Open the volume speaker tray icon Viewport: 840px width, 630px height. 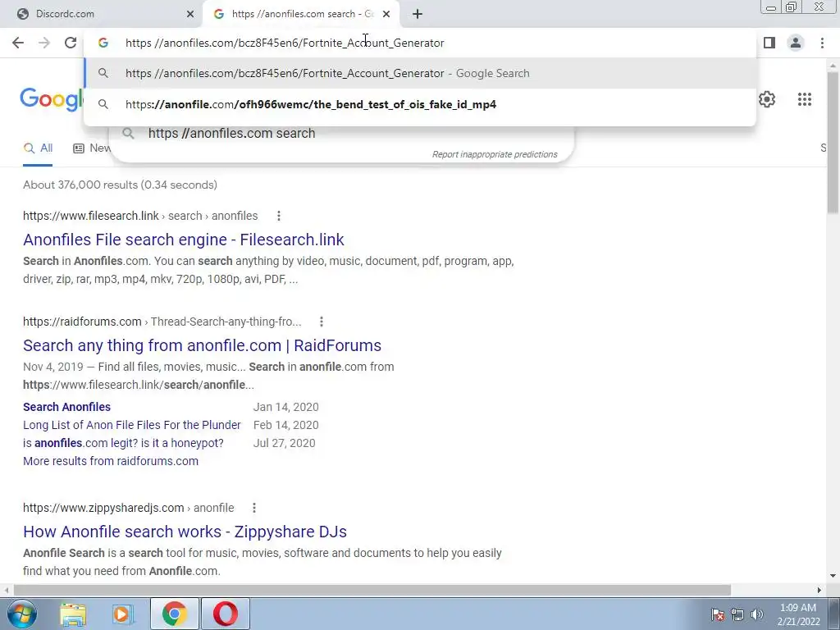[757, 614]
